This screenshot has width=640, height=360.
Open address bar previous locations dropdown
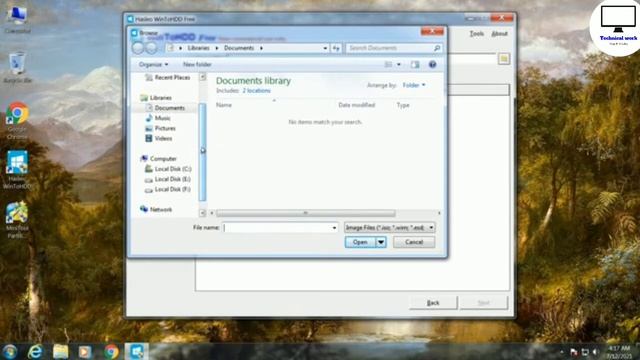(325, 48)
